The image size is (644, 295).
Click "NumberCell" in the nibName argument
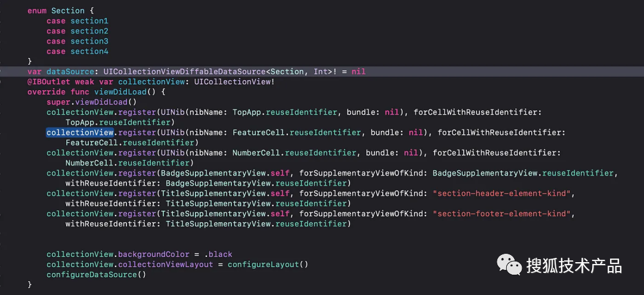click(256, 153)
